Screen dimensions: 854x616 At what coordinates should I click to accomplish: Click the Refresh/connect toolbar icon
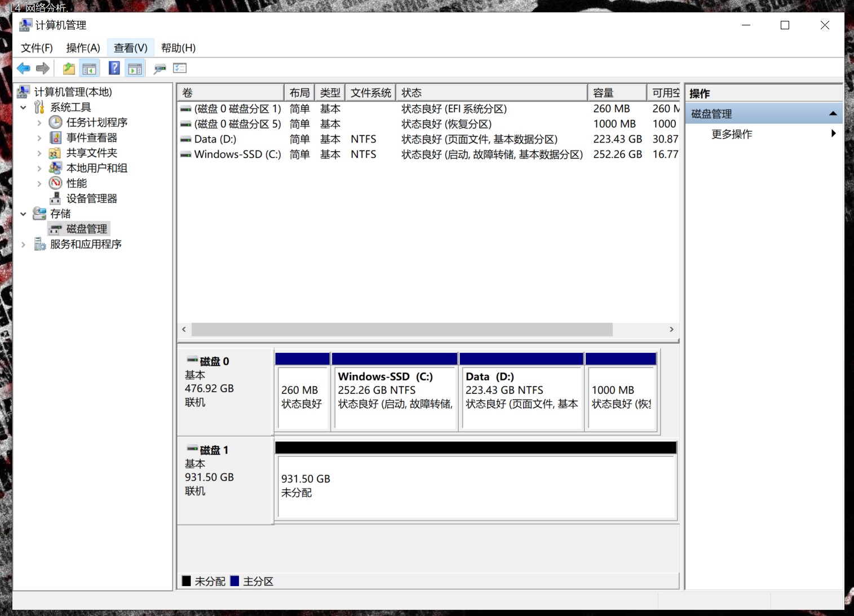coord(160,69)
